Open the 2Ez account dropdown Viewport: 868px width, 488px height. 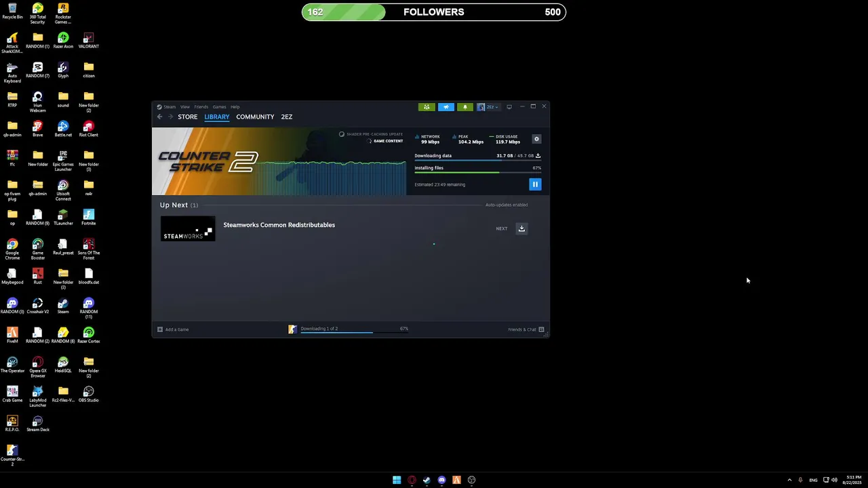pyautogui.click(x=488, y=107)
